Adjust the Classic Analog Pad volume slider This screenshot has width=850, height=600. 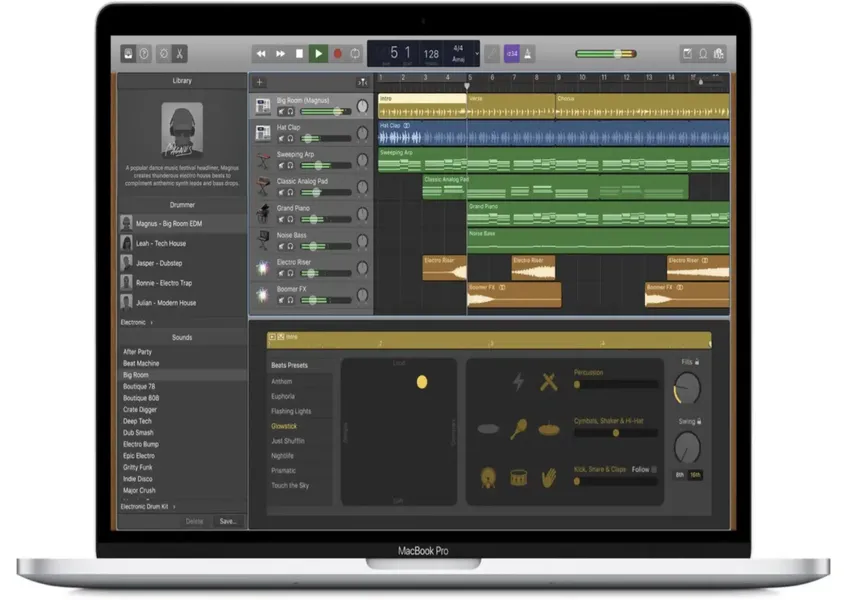coord(325,192)
